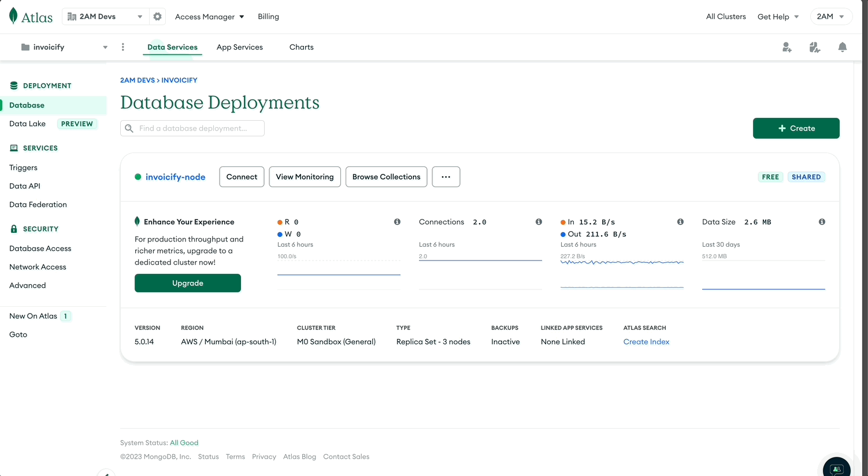Viewport: 868px width, 476px height.
Task: Open Triggers in sidebar
Action: click(23, 168)
